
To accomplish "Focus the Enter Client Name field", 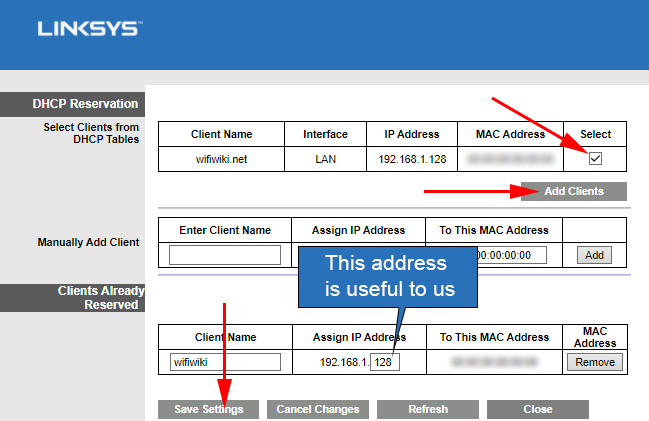I will [x=225, y=255].
